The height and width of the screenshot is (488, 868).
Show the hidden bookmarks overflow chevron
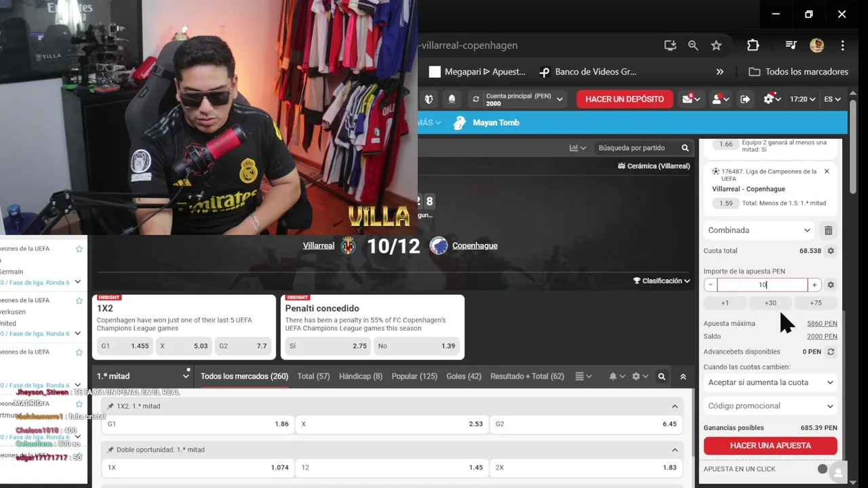point(720,72)
